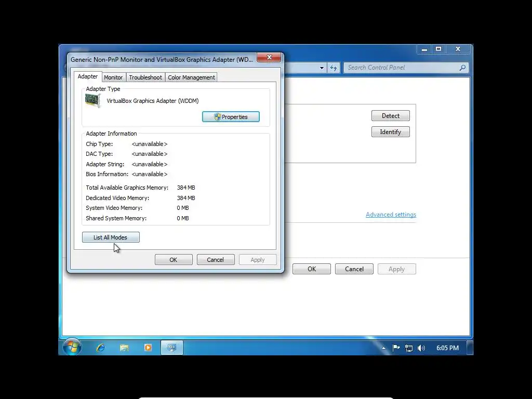
Task: Launch Internet Explorer from taskbar
Action: pyautogui.click(x=100, y=348)
